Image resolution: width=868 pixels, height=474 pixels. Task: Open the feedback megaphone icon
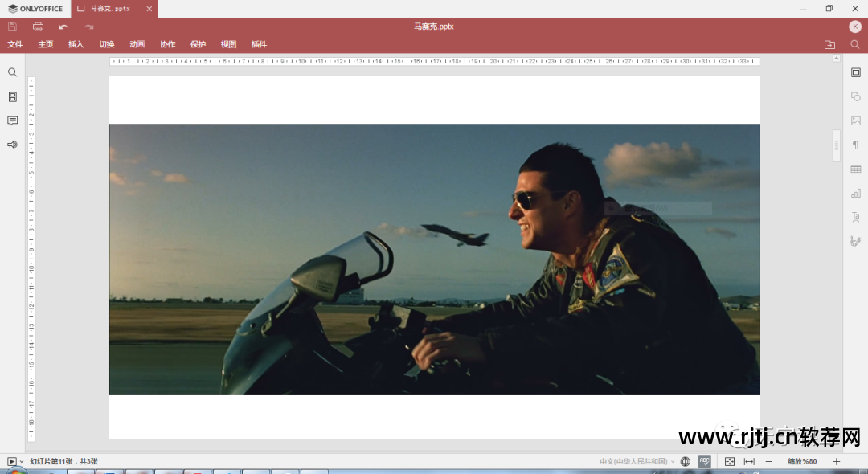click(x=12, y=145)
